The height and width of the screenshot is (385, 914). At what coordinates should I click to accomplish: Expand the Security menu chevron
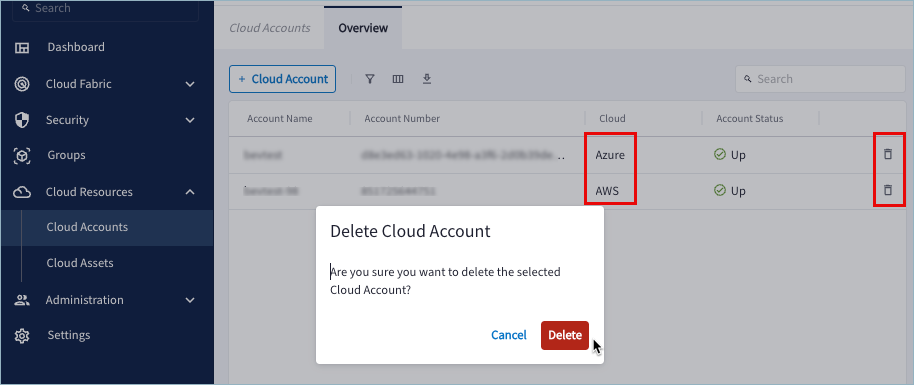[x=189, y=120]
